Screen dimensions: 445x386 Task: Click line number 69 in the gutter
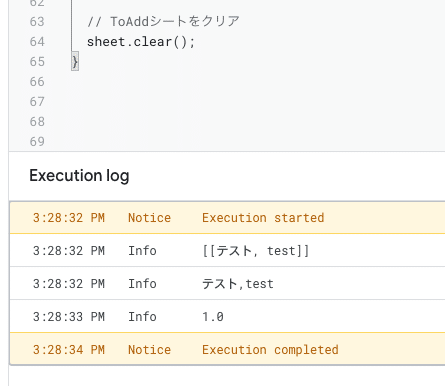[37, 142]
